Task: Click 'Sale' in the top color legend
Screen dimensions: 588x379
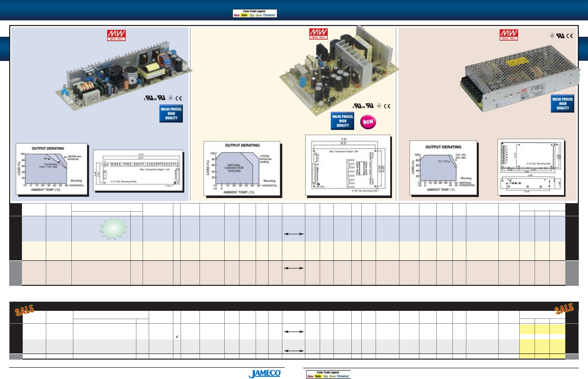Action: pyautogui.click(x=244, y=15)
